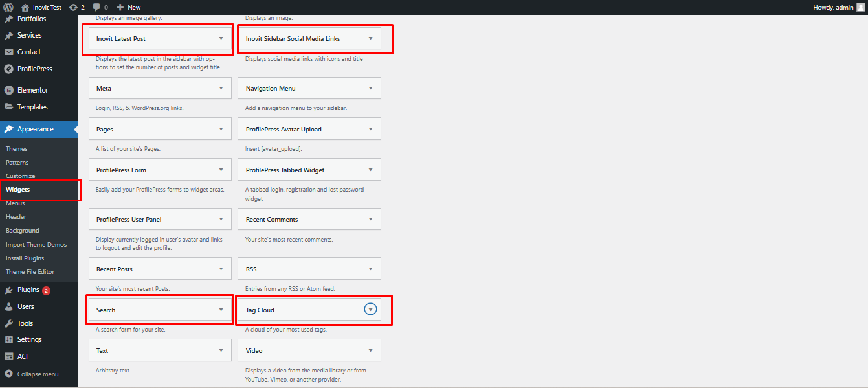
Task: Open Background under Appearance
Action: click(23, 231)
